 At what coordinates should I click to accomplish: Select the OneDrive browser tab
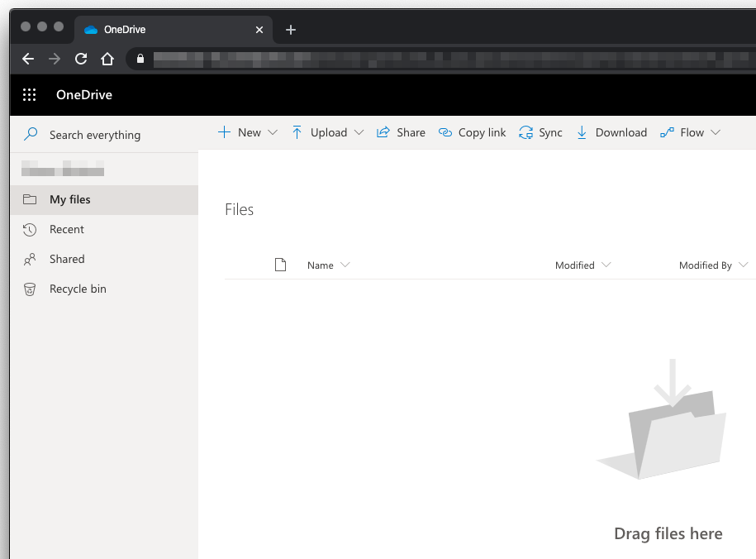[x=174, y=30]
